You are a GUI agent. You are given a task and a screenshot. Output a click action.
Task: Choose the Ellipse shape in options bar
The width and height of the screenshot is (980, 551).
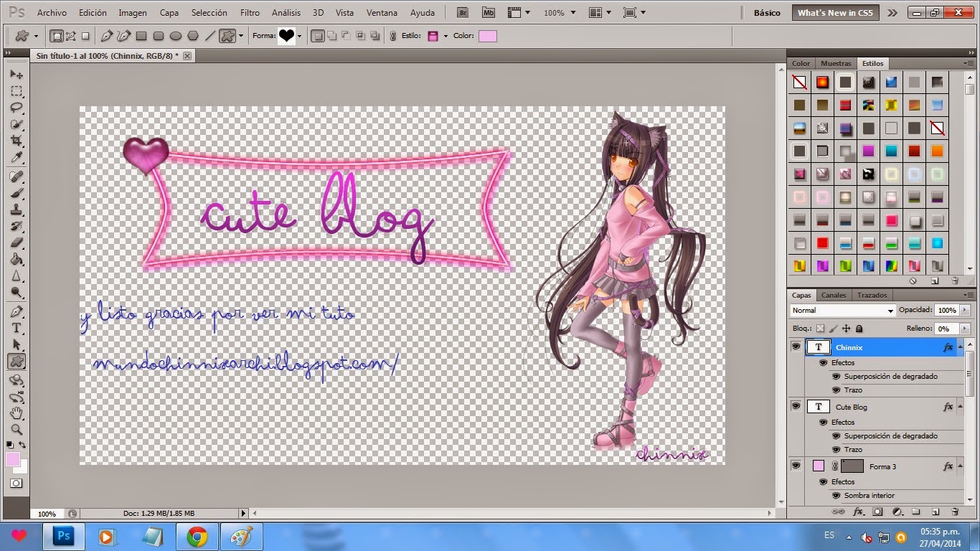(x=175, y=36)
